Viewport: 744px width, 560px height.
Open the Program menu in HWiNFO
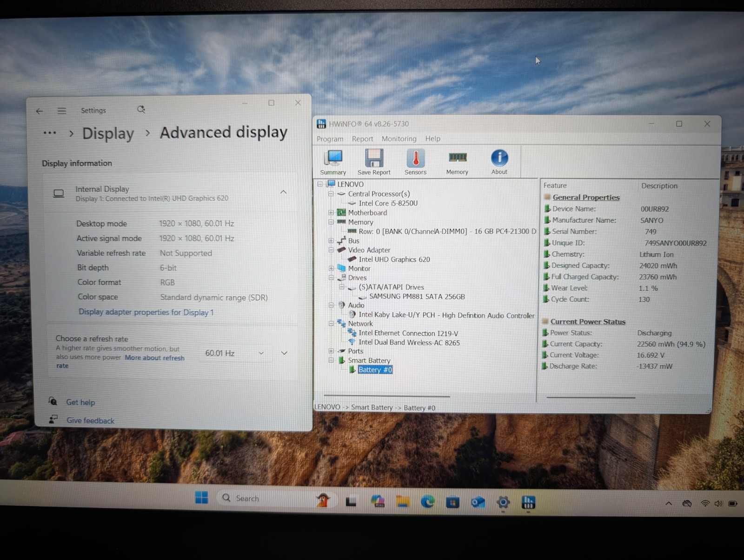(x=330, y=139)
